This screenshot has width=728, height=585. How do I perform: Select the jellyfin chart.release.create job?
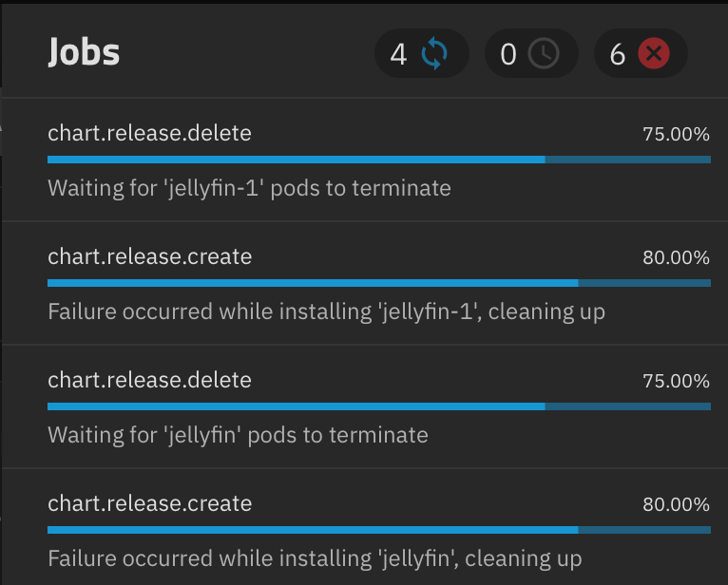coord(365,527)
